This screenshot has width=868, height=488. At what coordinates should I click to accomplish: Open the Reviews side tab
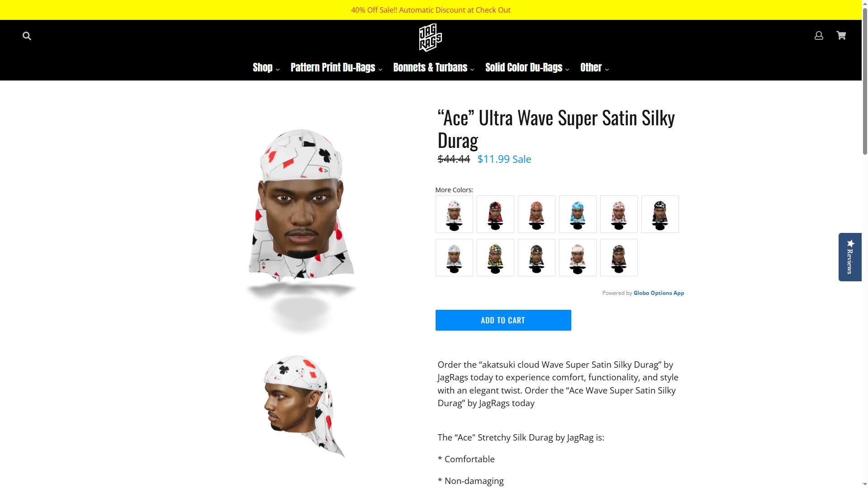tap(850, 257)
